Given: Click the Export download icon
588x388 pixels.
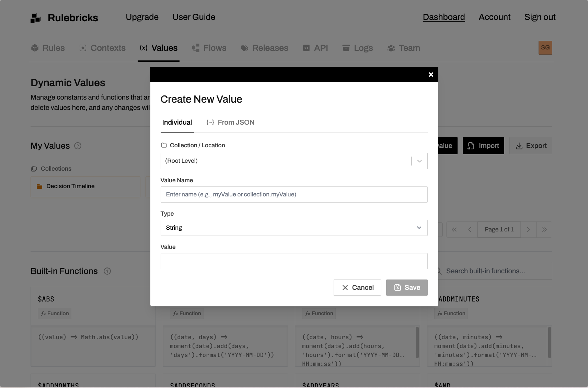Looking at the screenshot, I should [519, 146].
